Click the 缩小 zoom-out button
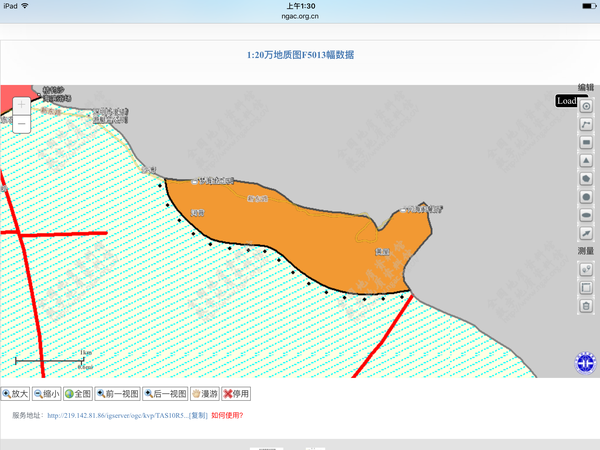Viewport: 600px width, 450px height. tap(47, 394)
